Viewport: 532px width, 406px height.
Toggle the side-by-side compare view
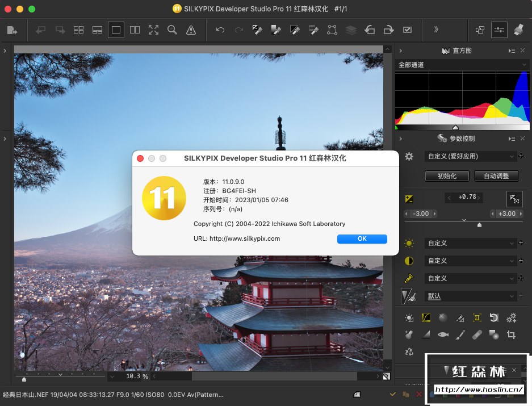(135, 30)
